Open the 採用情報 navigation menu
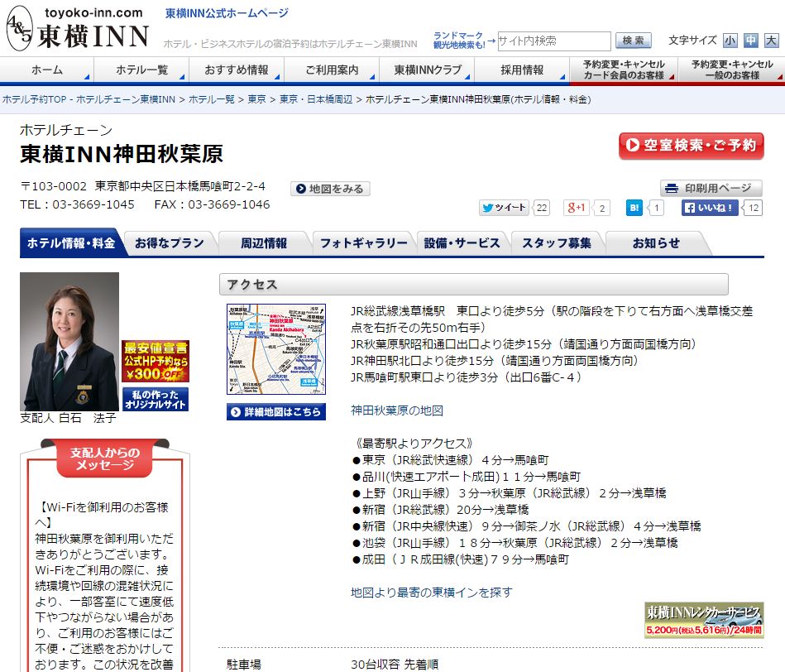 [x=522, y=70]
